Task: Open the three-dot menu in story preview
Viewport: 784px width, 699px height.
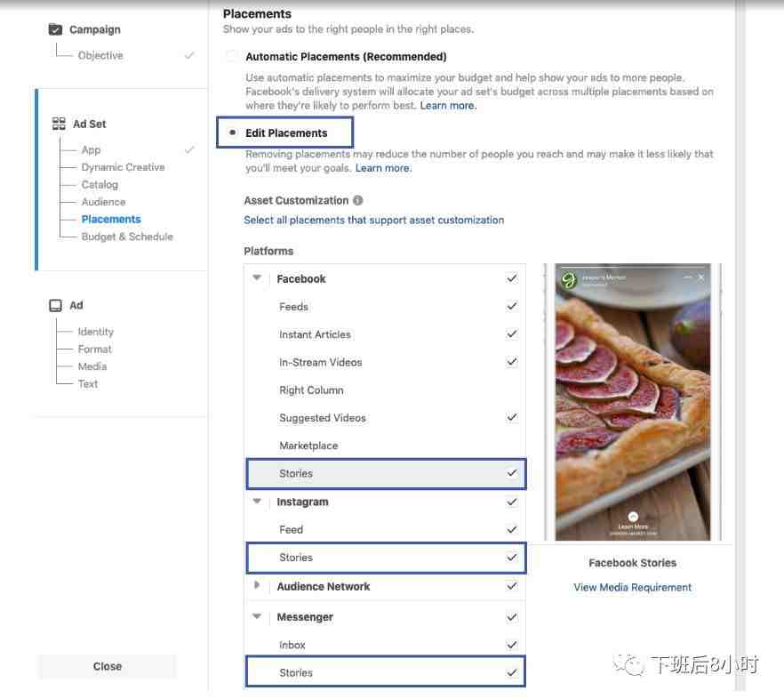Action: click(x=688, y=277)
